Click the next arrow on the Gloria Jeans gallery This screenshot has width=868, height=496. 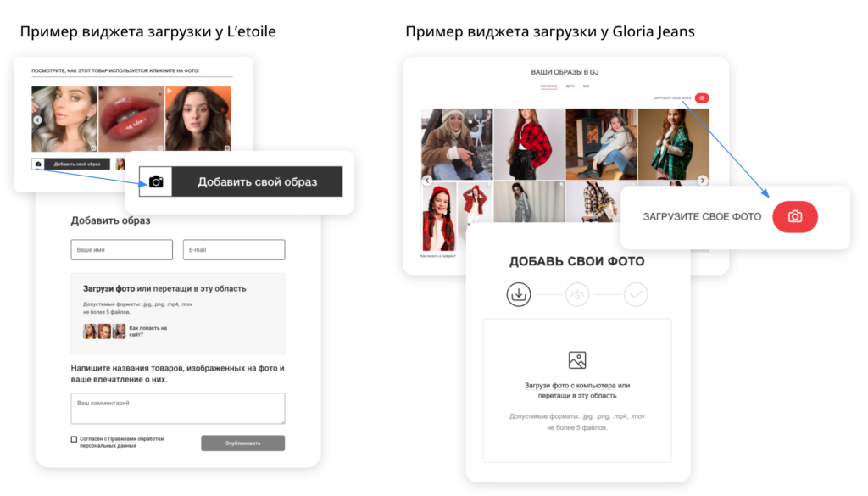click(x=703, y=181)
